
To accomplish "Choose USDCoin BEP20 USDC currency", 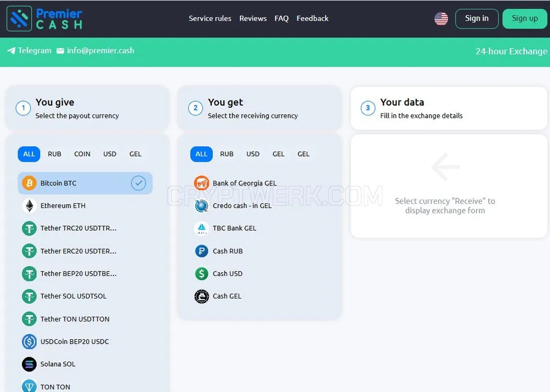I will click(85, 341).
